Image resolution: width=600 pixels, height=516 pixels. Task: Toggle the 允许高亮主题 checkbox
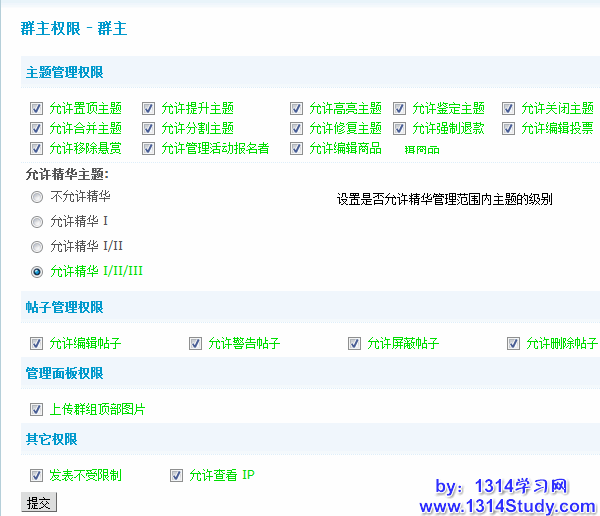coord(297,108)
